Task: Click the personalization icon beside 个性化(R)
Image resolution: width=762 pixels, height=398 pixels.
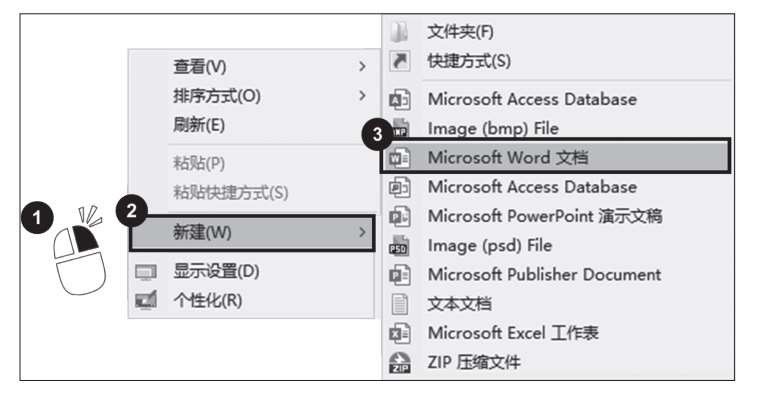Action: (x=146, y=300)
